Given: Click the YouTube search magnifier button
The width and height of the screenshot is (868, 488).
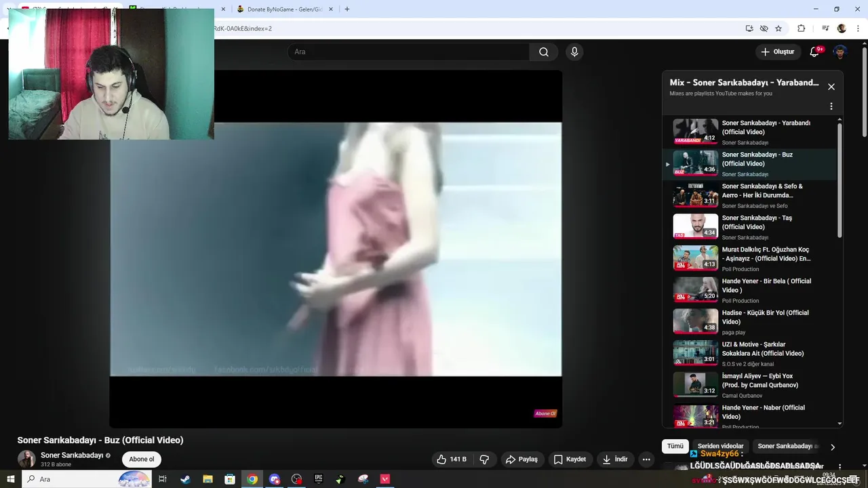Looking at the screenshot, I should [544, 52].
